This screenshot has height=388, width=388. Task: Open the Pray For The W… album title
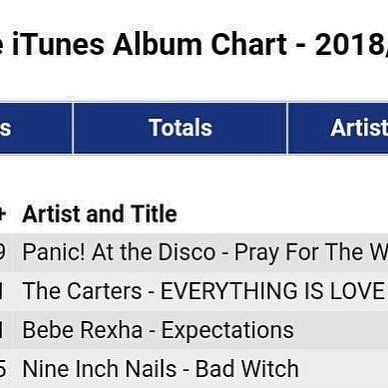[x=311, y=252]
